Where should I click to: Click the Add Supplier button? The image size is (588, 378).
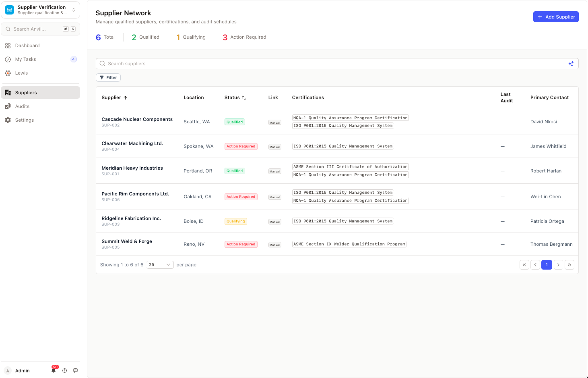point(556,17)
